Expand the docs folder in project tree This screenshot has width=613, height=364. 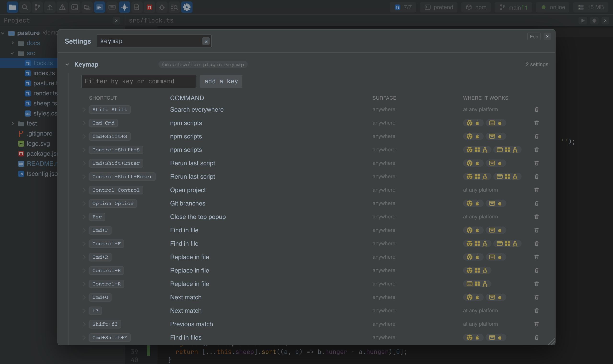pos(13,43)
